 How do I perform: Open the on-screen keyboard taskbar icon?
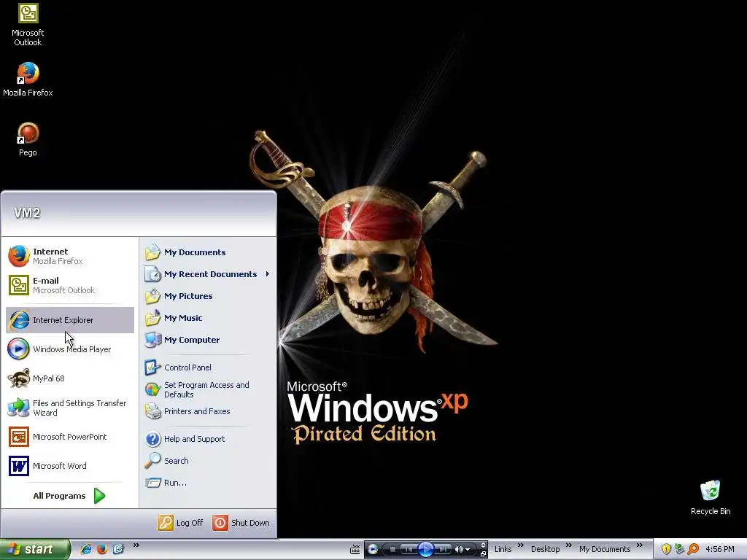(355, 550)
